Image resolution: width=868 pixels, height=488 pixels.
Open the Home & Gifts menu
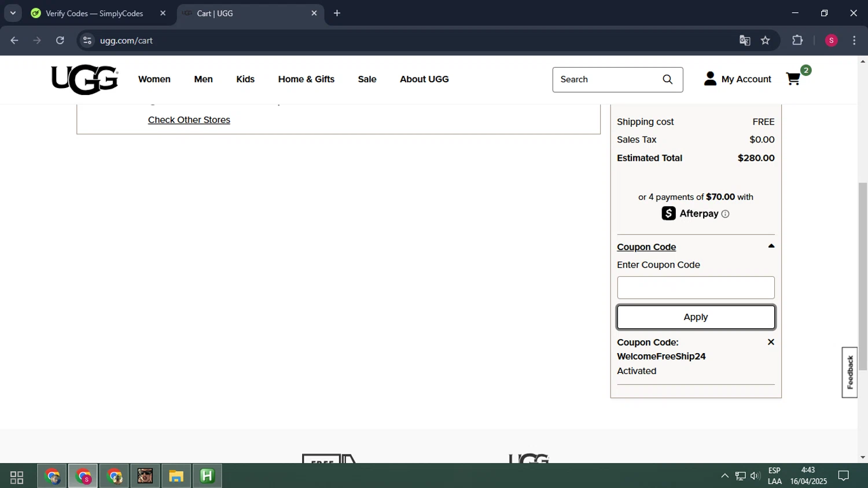coord(306,79)
